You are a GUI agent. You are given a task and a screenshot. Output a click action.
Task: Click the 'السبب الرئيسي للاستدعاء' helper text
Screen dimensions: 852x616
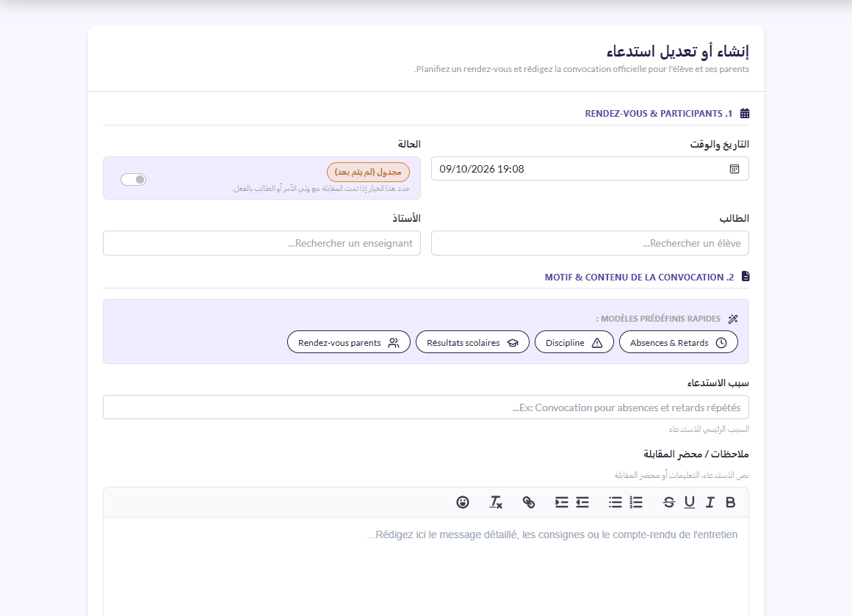(709, 429)
